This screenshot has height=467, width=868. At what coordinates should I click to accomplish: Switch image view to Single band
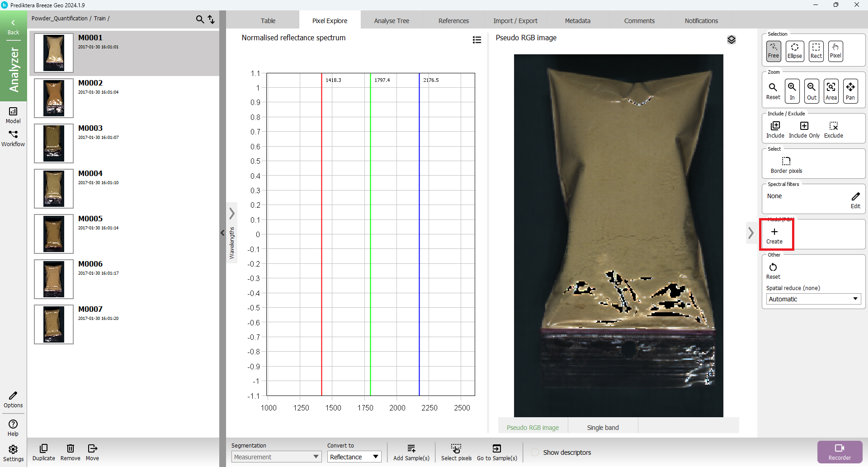click(603, 427)
